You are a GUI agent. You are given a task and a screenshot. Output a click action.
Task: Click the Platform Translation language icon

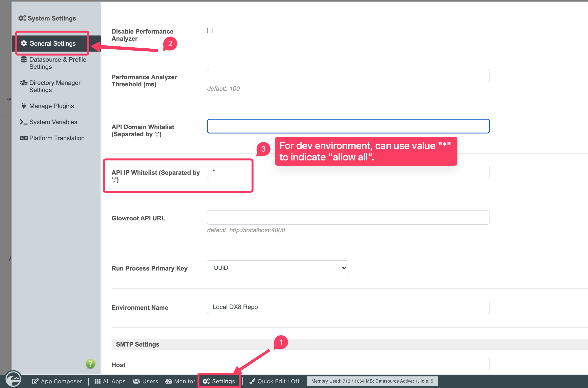click(24, 138)
